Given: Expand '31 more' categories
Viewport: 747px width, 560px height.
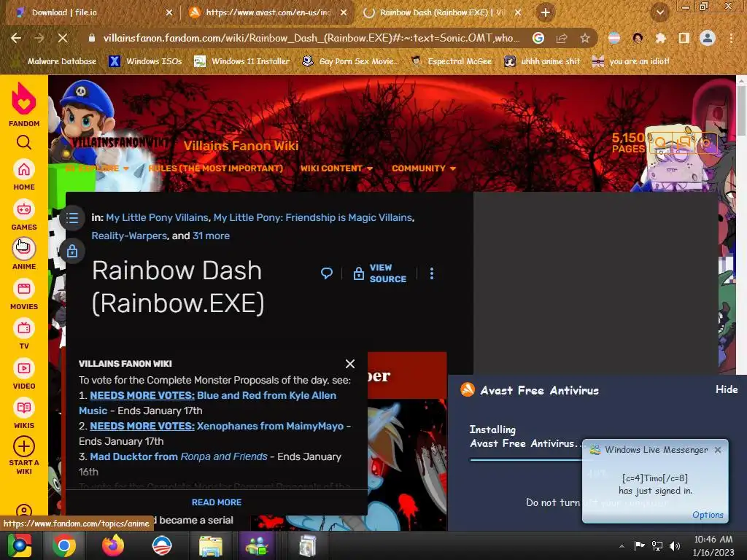Looking at the screenshot, I should tap(211, 236).
